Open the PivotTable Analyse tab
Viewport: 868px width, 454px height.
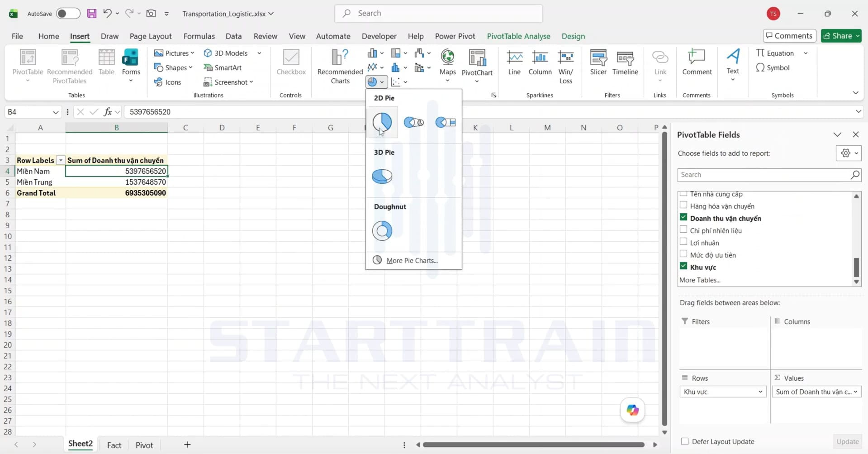pyautogui.click(x=518, y=36)
